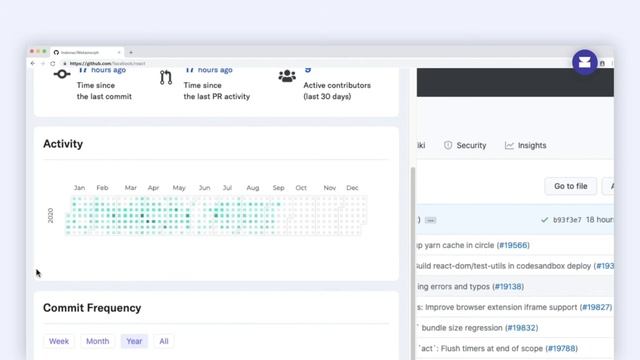Select the Week frequency filter
The width and height of the screenshot is (640, 360).
(59, 341)
